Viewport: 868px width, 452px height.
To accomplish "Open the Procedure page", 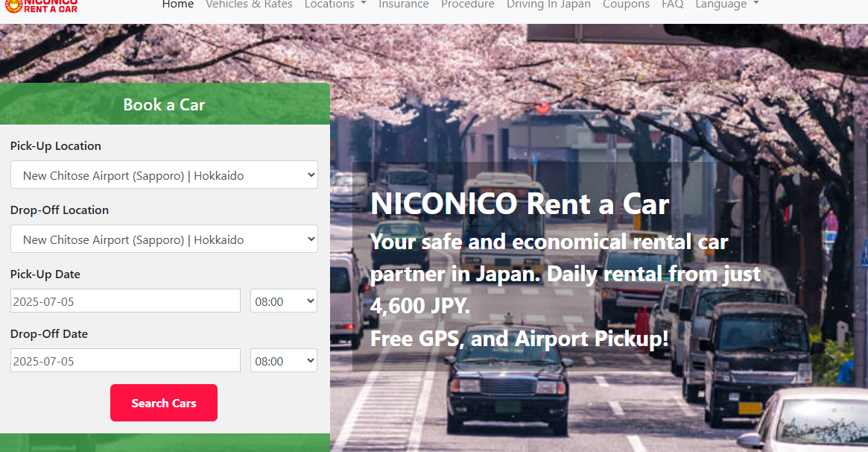I will pos(468,4).
